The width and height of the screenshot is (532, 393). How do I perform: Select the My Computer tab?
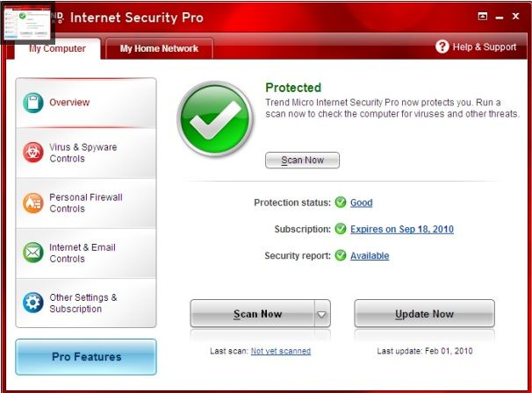57,48
